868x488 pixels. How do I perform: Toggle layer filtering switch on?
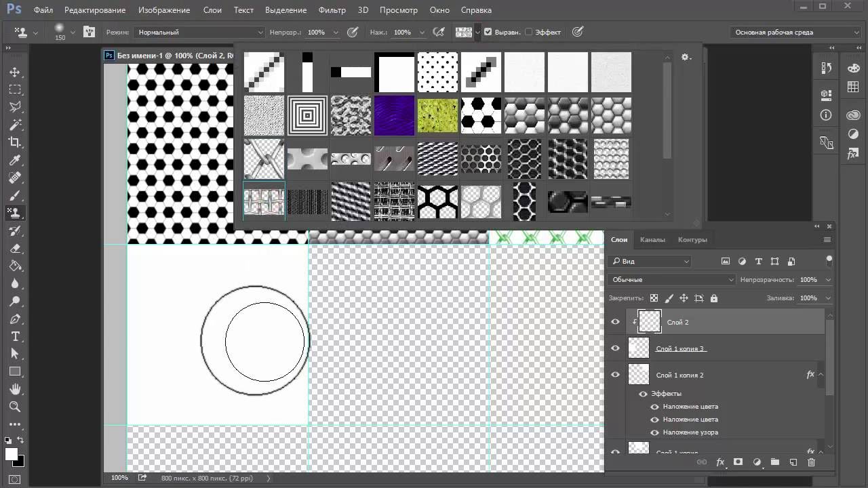(x=829, y=260)
